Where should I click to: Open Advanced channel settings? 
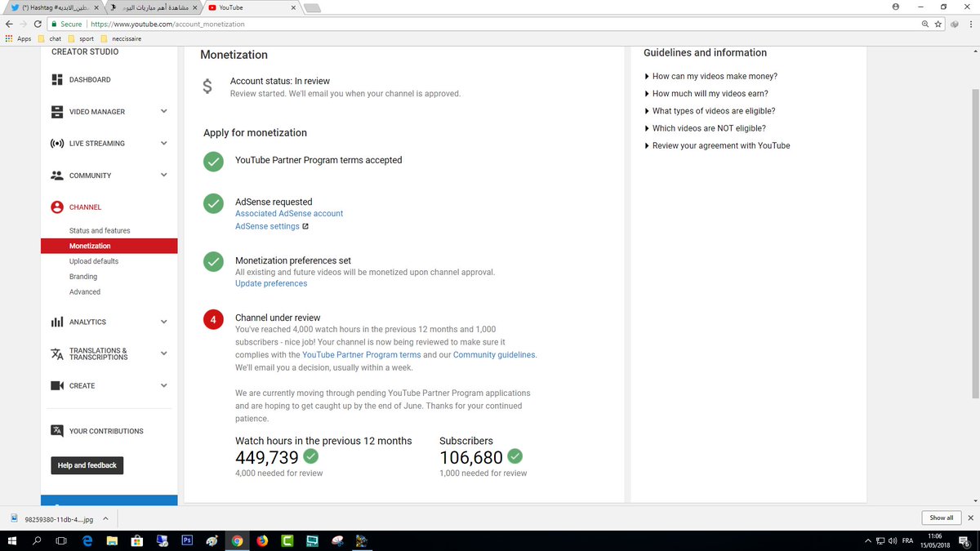(x=85, y=291)
